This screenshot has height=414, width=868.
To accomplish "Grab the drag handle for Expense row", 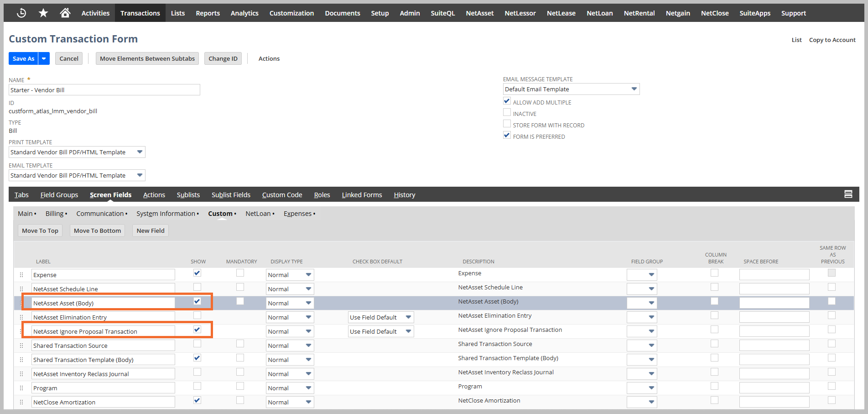I will click(x=21, y=275).
